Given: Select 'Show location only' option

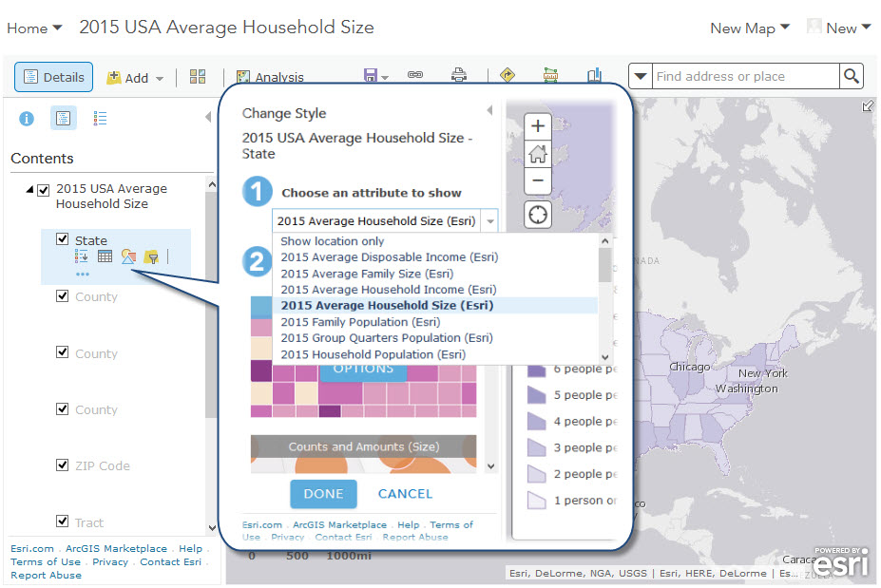Looking at the screenshot, I should pos(333,241).
